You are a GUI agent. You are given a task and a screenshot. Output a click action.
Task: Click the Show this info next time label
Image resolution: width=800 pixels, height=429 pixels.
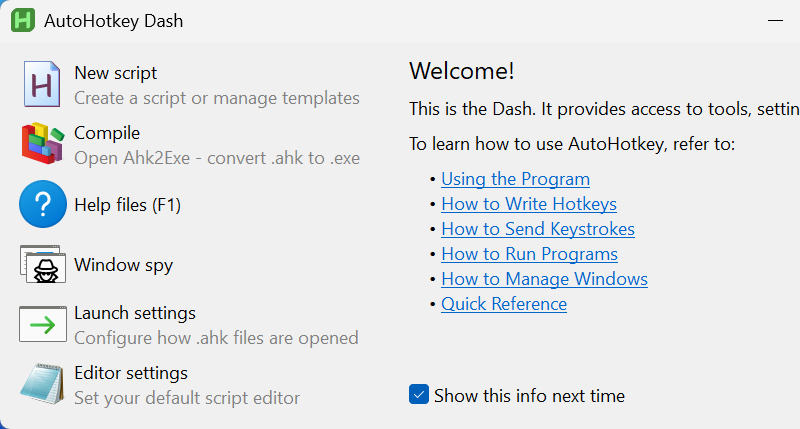(x=529, y=396)
